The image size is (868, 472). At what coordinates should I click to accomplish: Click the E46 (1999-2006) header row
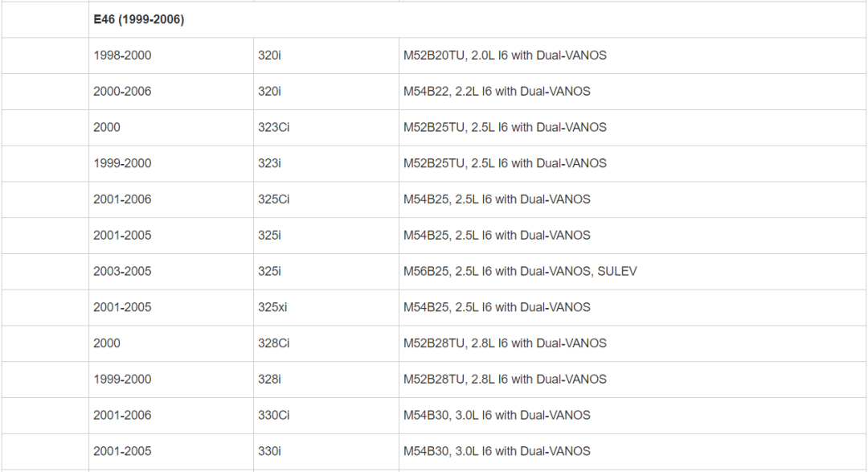pos(139,19)
